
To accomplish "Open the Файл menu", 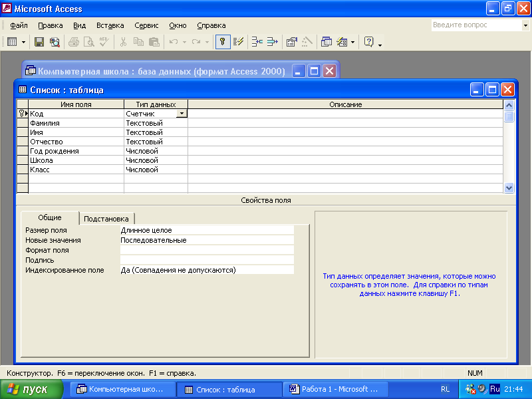I will (19, 25).
